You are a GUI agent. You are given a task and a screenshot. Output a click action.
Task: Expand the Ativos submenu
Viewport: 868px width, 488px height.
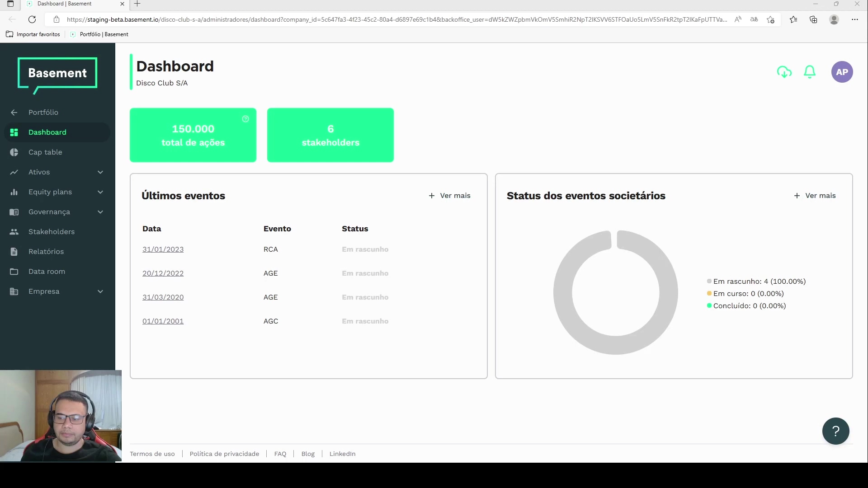tap(100, 172)
